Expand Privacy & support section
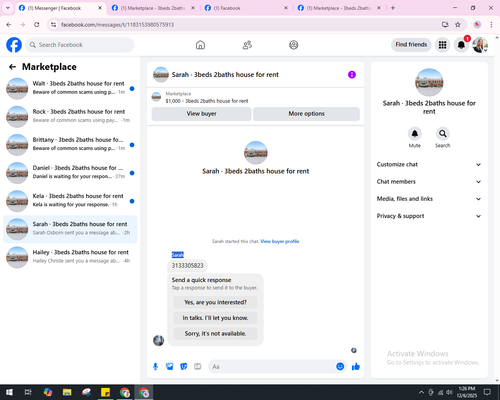The image size is (500, 400). 429,216
